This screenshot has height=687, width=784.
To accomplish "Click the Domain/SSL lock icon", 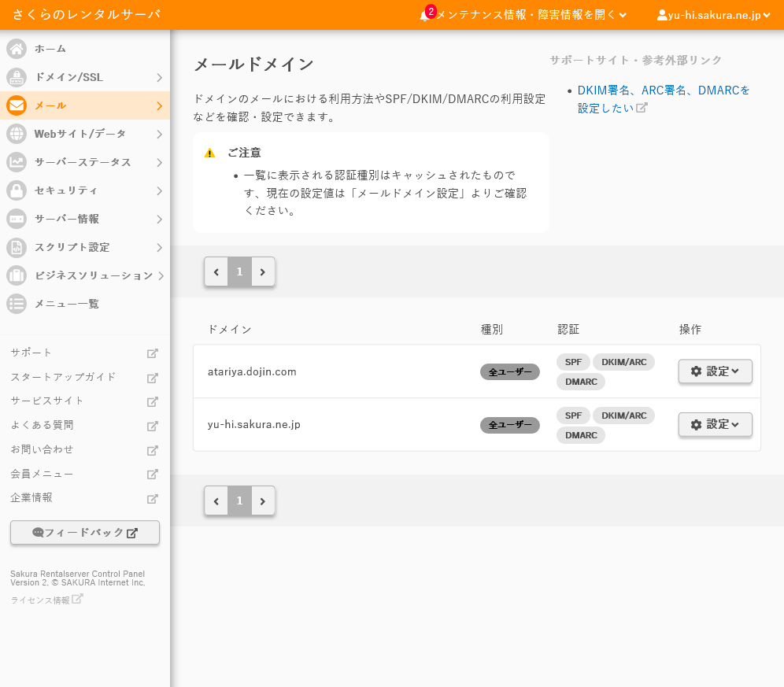I will click(17, 77).
